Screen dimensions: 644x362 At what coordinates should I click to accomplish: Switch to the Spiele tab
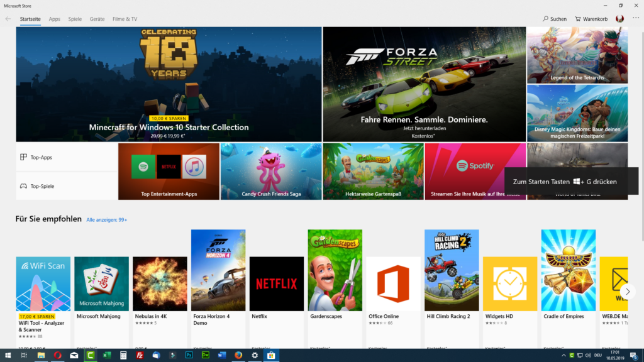coord(75,19)
